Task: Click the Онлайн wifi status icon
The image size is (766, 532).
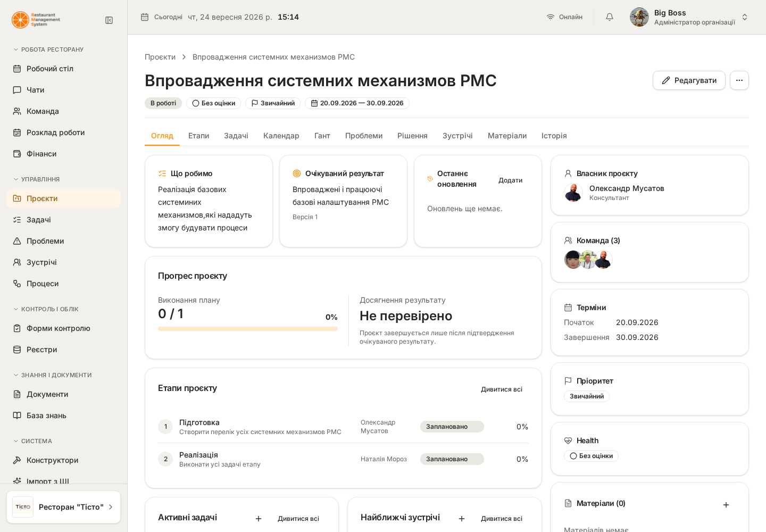Action: tap(551, 17)
